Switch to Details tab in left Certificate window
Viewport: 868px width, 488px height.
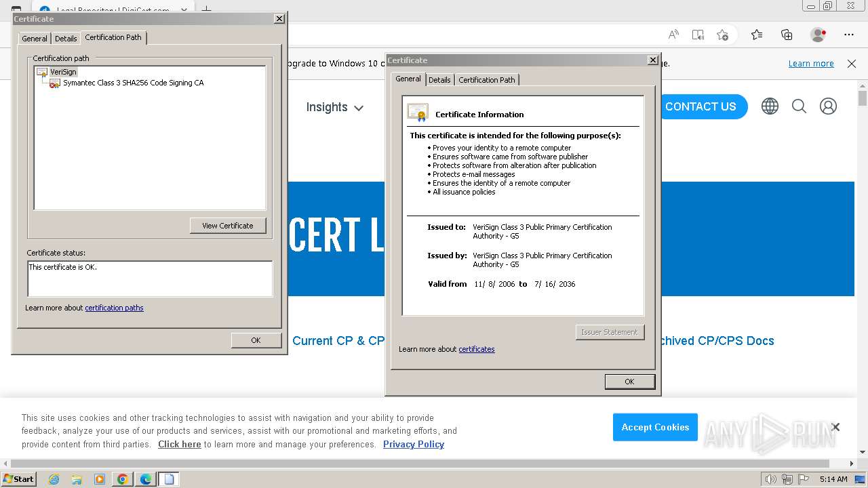point(66,39)
